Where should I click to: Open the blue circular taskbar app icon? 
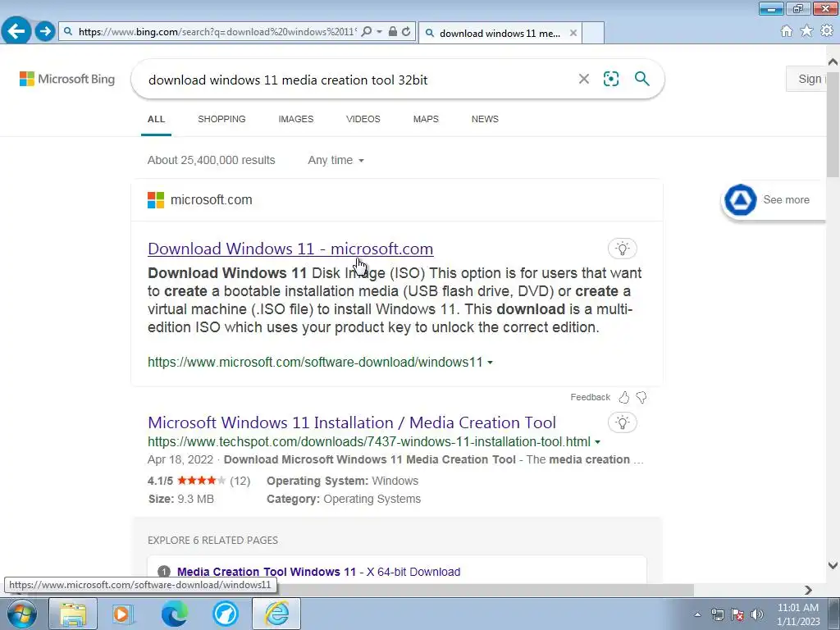[226, 614]
